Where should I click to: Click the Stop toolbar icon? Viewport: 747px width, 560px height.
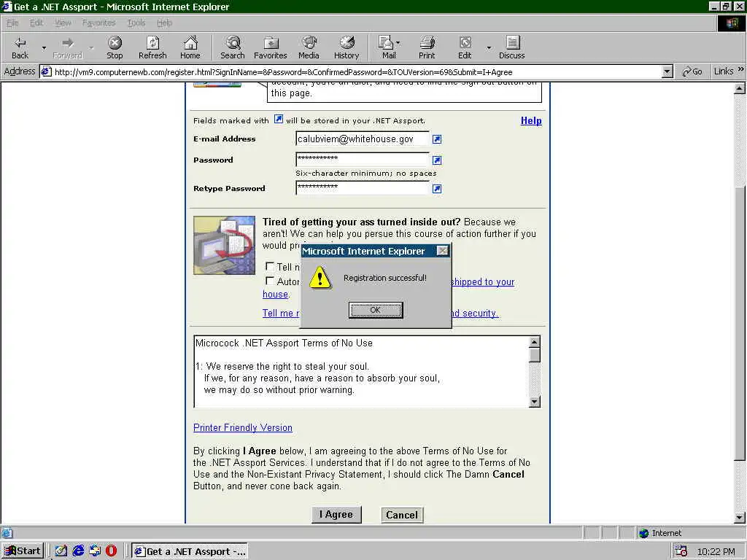pyautogui.click(x=115, y=47)
